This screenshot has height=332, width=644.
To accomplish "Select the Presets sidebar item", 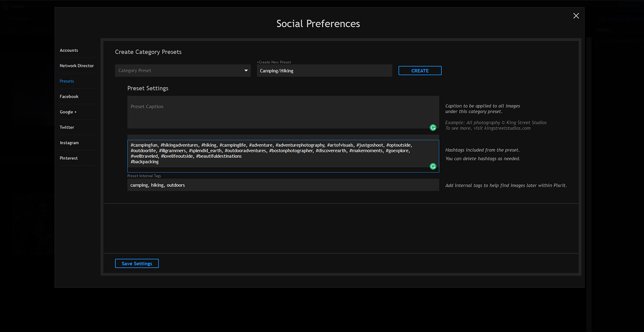I will (x=67, y=81).
